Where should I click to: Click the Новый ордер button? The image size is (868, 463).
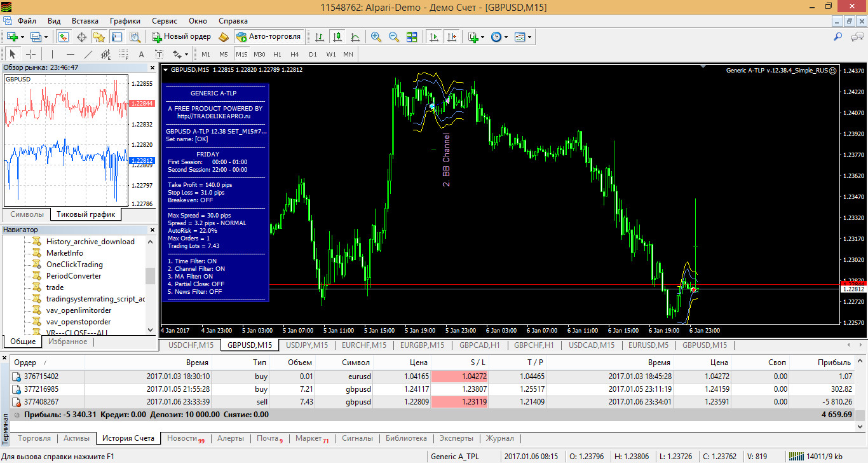point(182,36)
